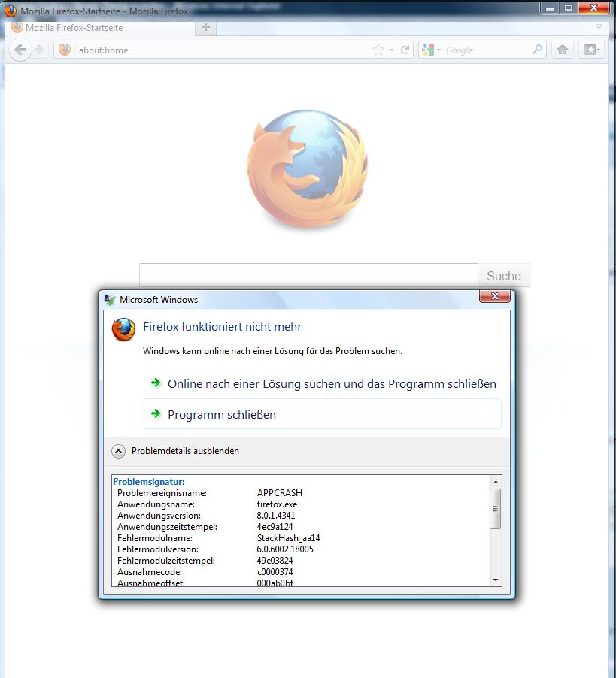The width and height of the screenshot is (616, 678).
Task: Click the problem details scrollbar thumb
Action: [x=496, y=508]
